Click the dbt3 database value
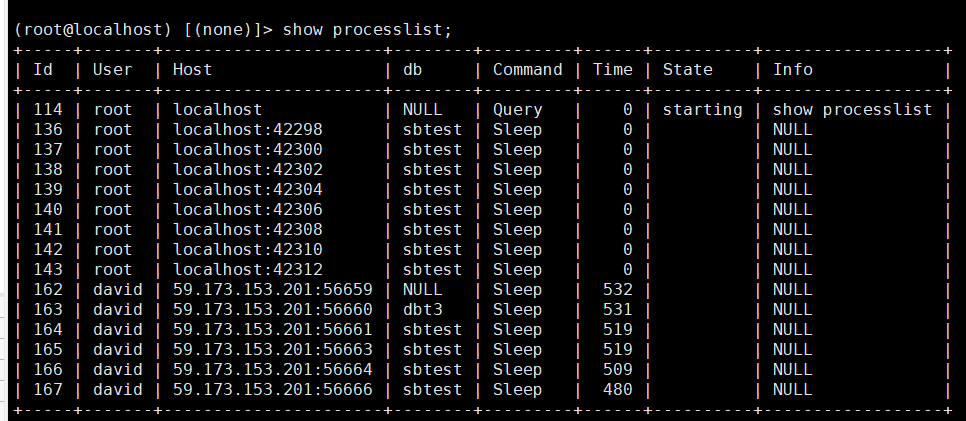The height and width of the screenshot is (421, 966). [423, 309]
